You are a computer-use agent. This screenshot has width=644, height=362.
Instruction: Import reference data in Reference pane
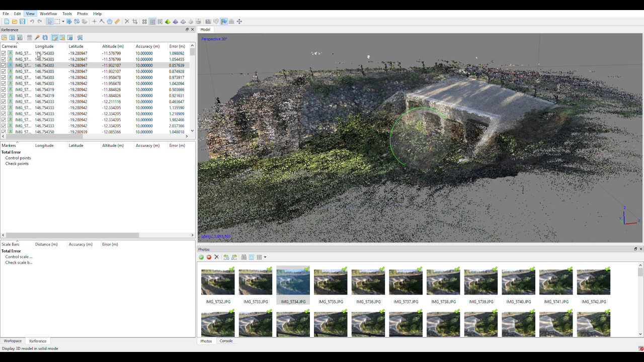point(4,38)
